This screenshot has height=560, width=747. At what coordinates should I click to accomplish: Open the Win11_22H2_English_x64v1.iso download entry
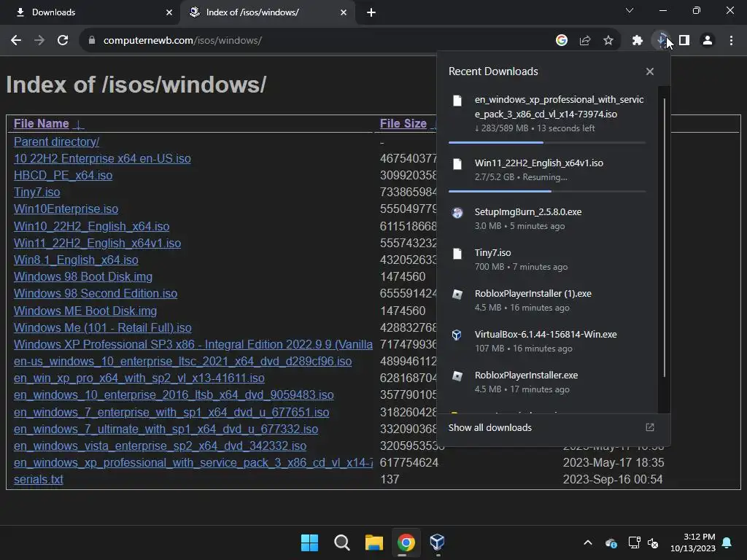[547, 169]
